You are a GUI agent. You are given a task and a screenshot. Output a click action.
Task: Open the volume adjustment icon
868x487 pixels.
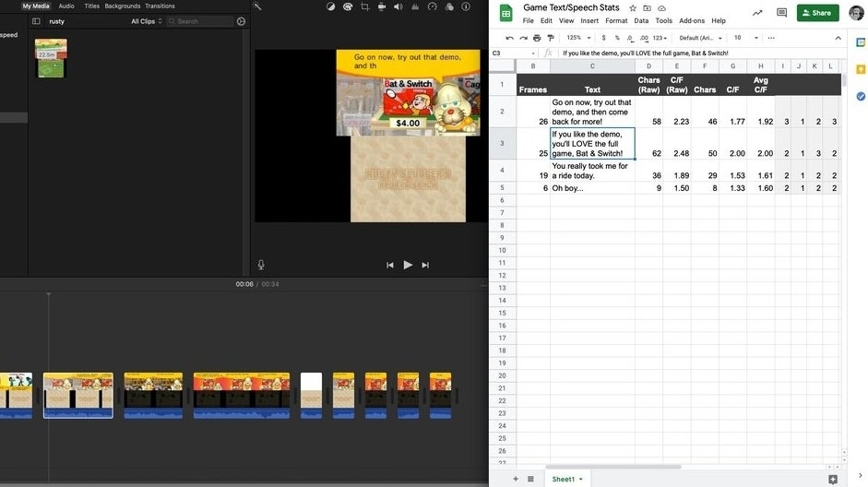coord(398,6)
